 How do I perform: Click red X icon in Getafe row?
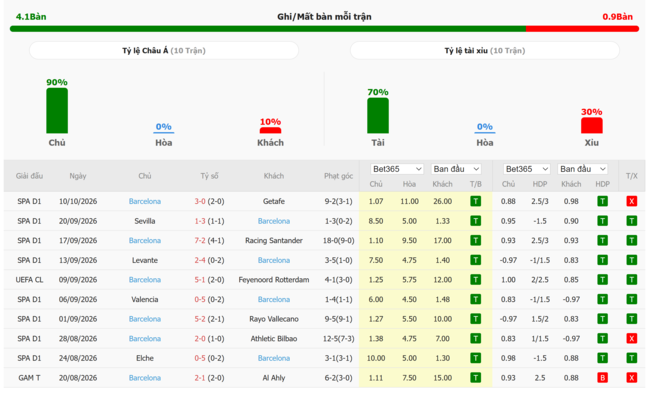click(x=631, y=201)
